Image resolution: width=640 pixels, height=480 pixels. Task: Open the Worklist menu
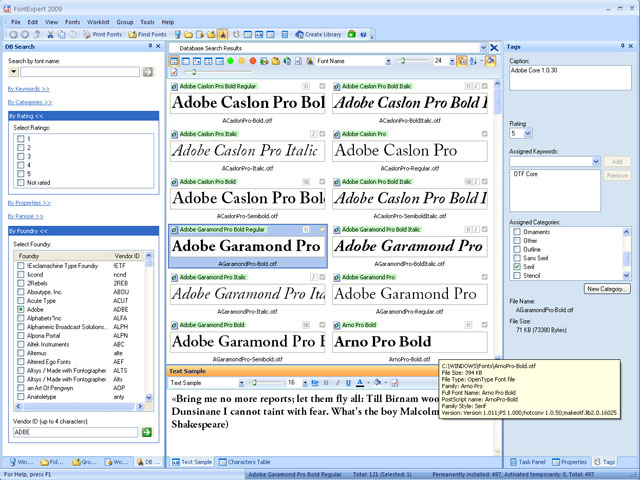click(x=98, y=22)
